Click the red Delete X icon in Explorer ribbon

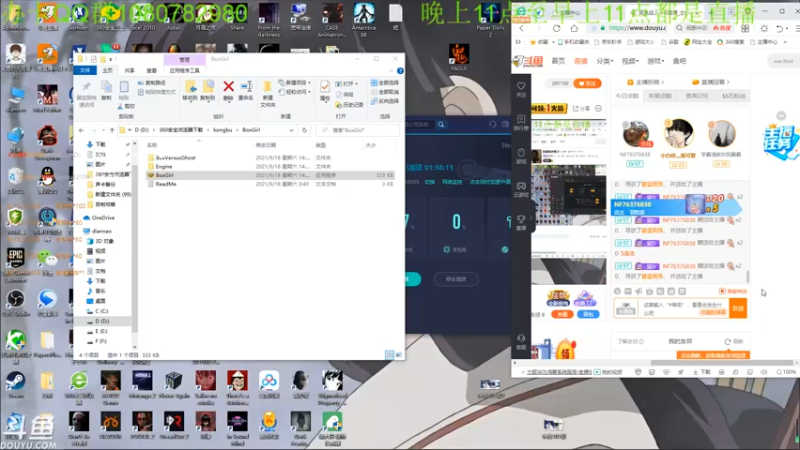pos(228,86)
